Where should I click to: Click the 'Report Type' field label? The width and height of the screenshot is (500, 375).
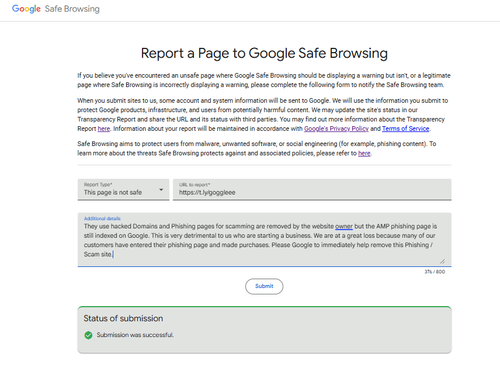[98, 184]
